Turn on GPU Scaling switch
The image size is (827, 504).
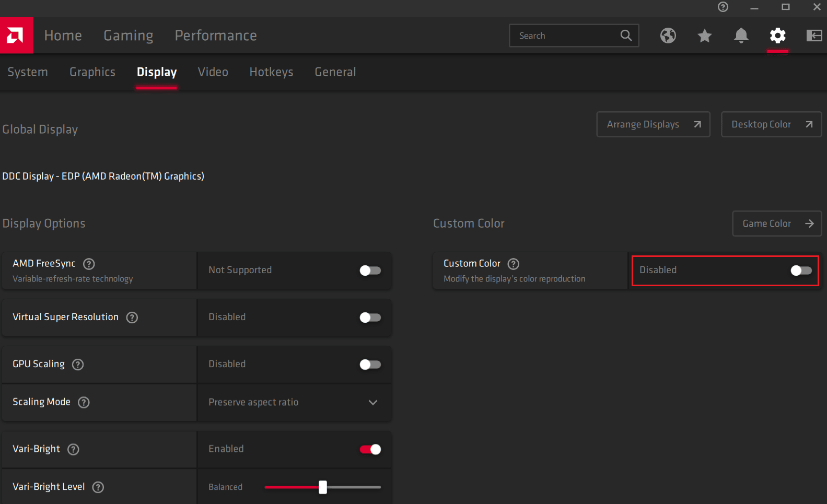370,365
